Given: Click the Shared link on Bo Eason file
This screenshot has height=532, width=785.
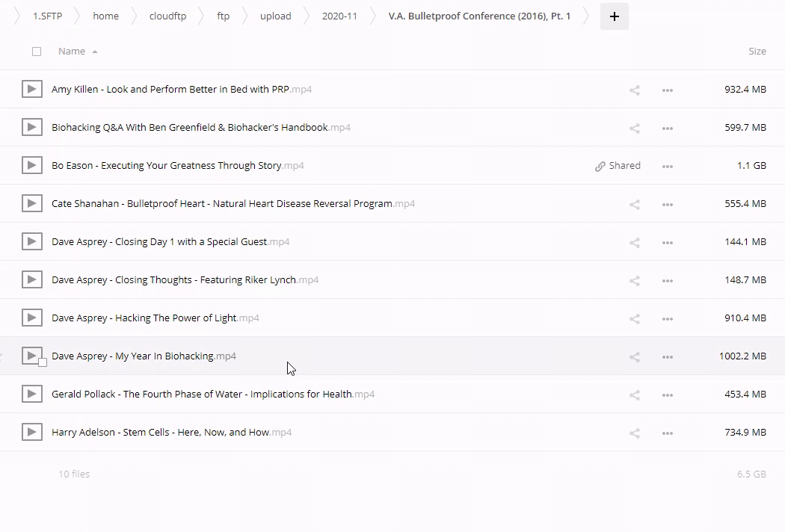Looking at the screenshot, I should [618, 166].
